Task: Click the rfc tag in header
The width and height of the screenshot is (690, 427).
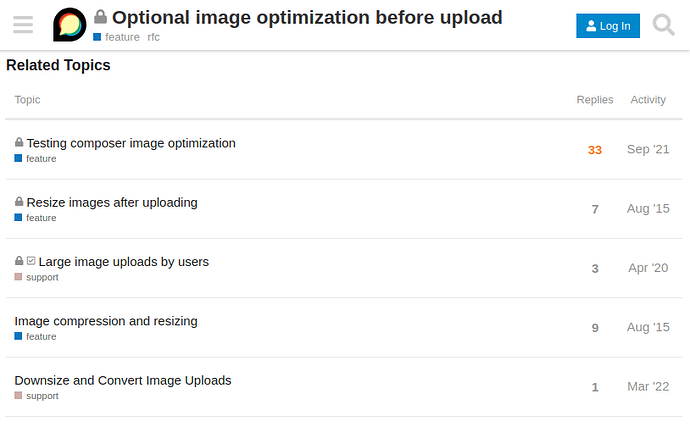Action: click(x=153, y=37)
